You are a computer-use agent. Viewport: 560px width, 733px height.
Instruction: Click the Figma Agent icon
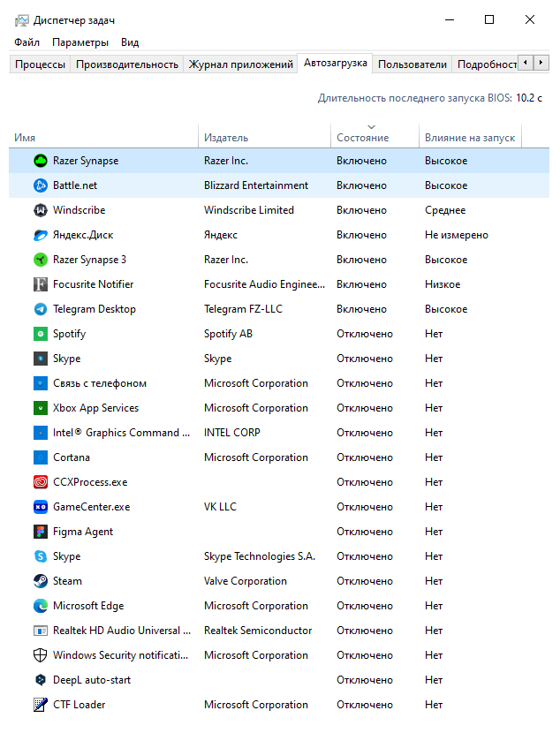click(x=41, y=532)
